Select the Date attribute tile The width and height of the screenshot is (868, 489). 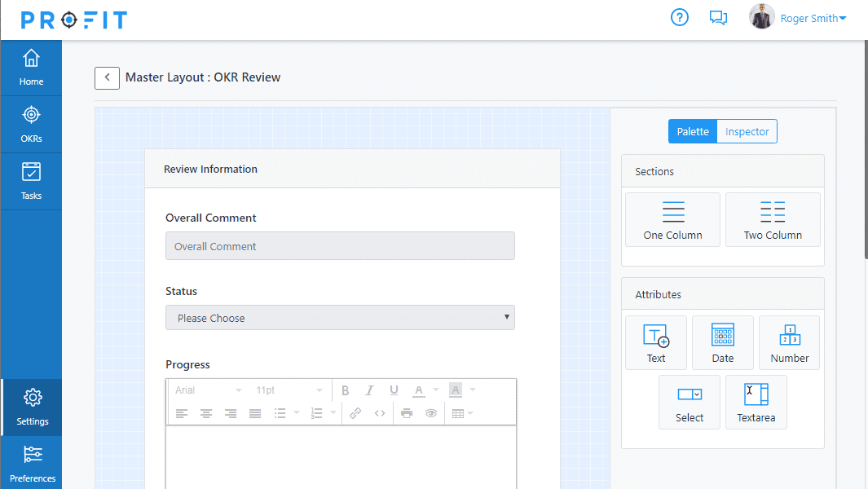point(722,343)
